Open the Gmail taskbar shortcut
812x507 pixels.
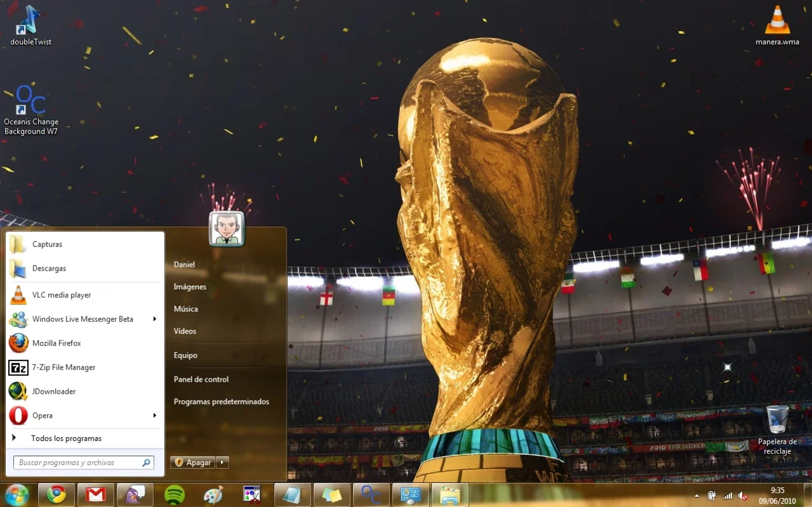tap(96, 494)
